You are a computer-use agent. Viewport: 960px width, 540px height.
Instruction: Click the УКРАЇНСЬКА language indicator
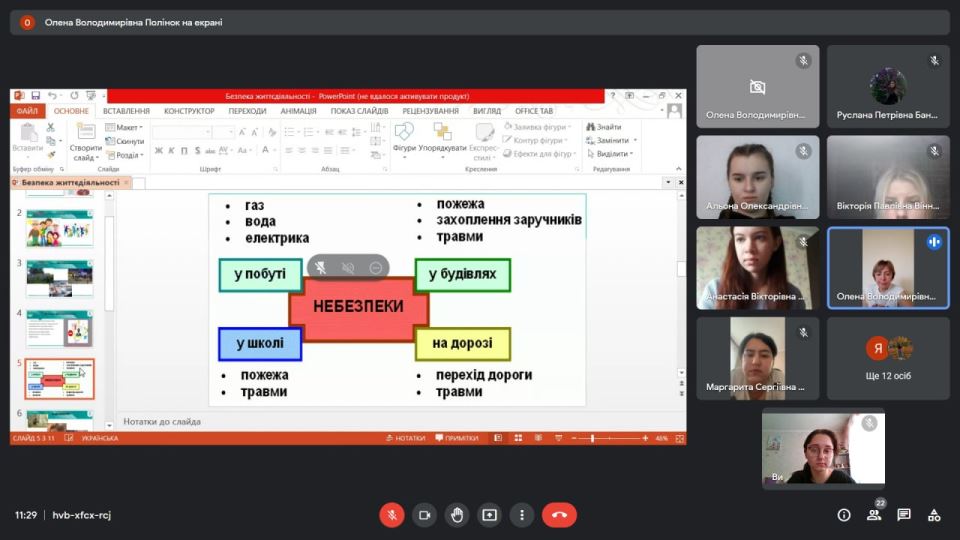[x=100, y=438]
